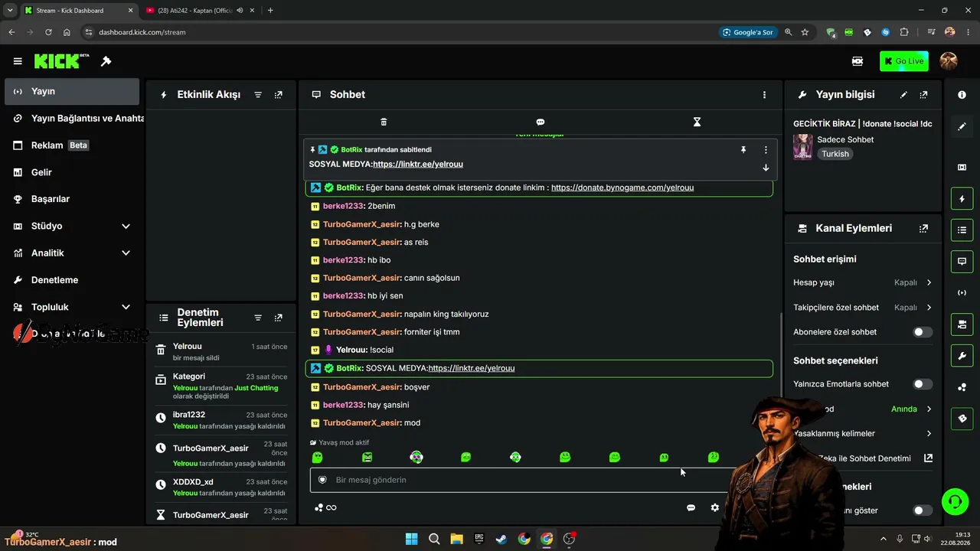The height and width of the screenshot is (551, 980).
Task: Click the XDDXD_xd moderation log entry
Action: click(220, 487)
